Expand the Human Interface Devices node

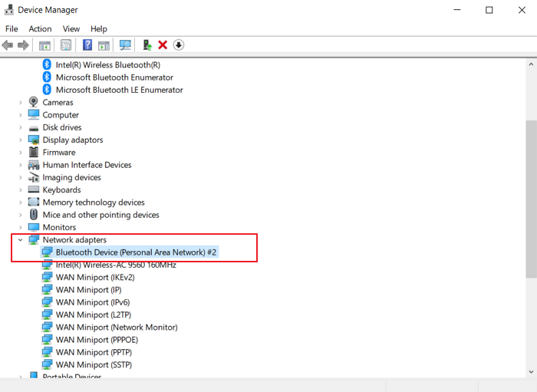pos(21,165)
